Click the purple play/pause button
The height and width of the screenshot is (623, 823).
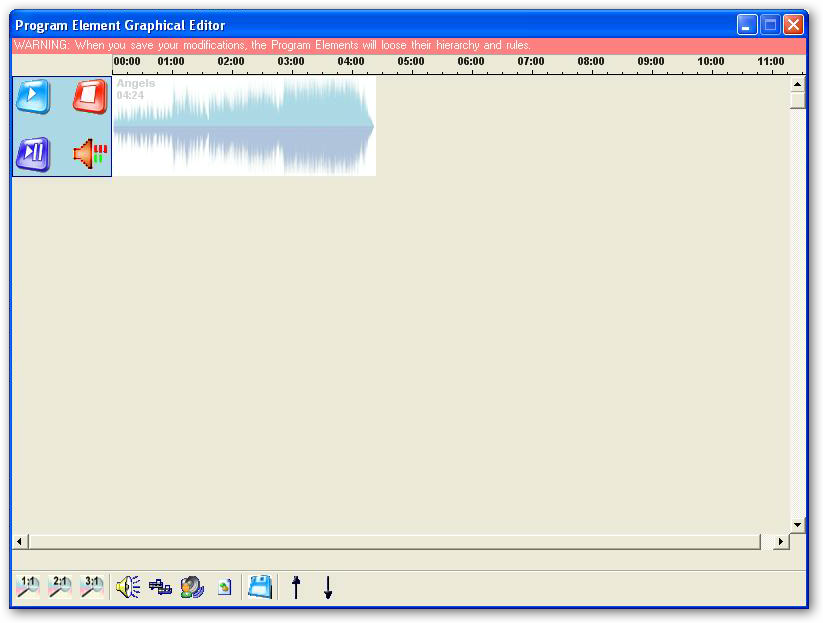[33, 154]
